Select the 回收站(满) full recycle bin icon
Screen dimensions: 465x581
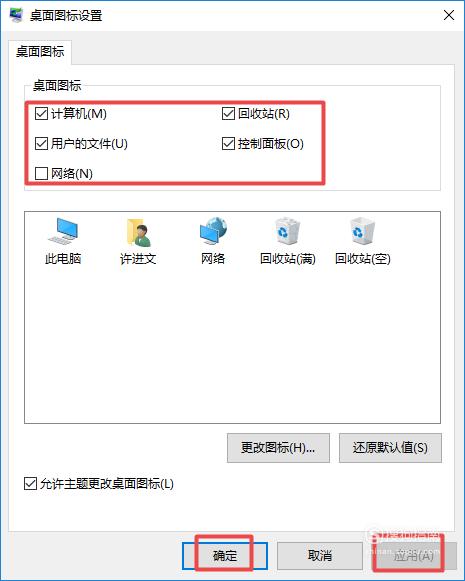pos(288,241)
